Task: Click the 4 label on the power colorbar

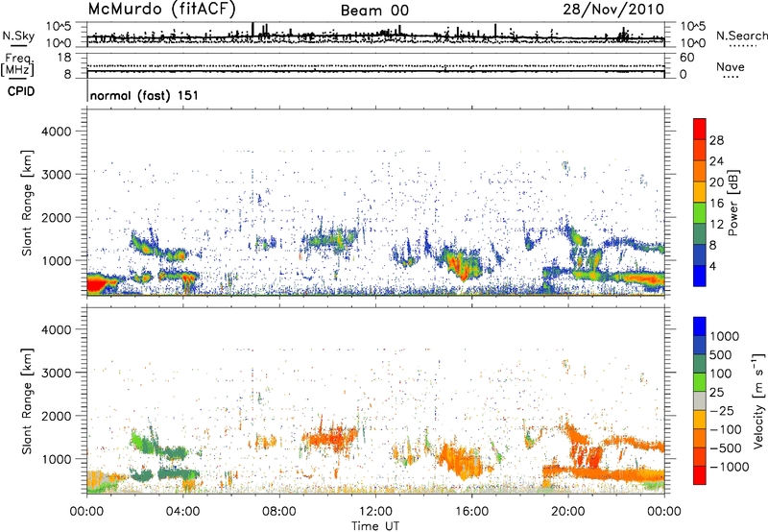Action: [712, 266]
